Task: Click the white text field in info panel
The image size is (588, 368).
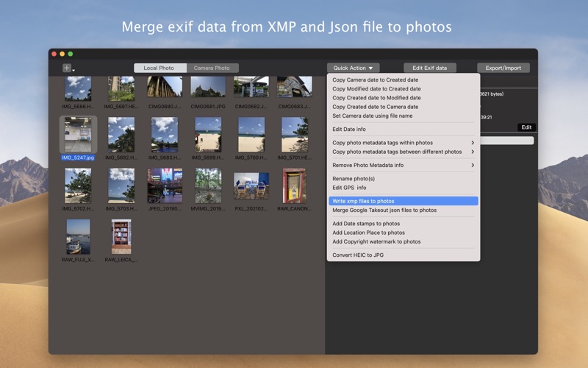Action: click(506, 141)
